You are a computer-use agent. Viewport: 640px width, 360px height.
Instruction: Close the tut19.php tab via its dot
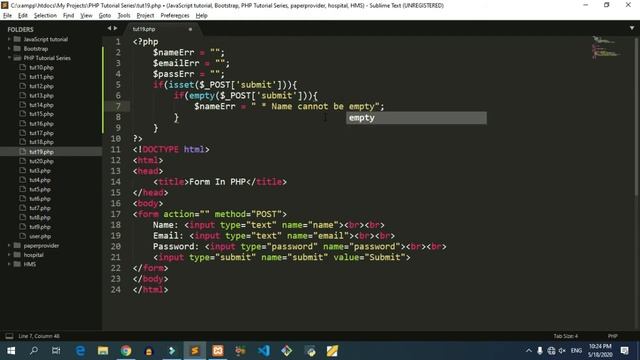[190, 29]
